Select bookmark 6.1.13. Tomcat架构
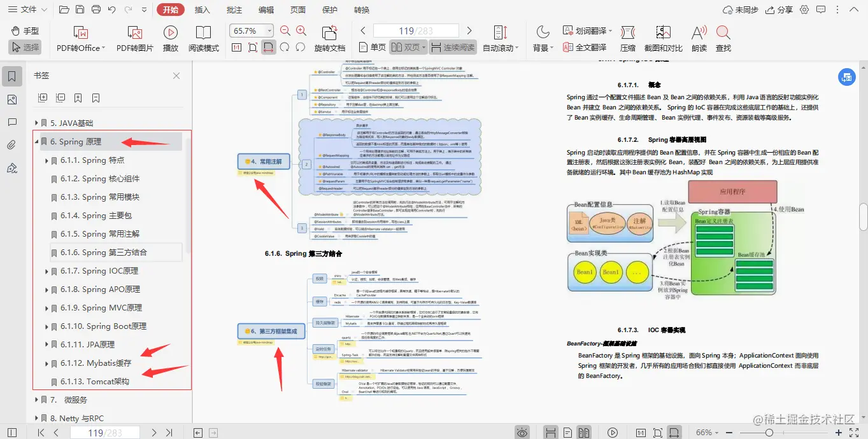Screen dimensions: 868x439 [95, 382]
